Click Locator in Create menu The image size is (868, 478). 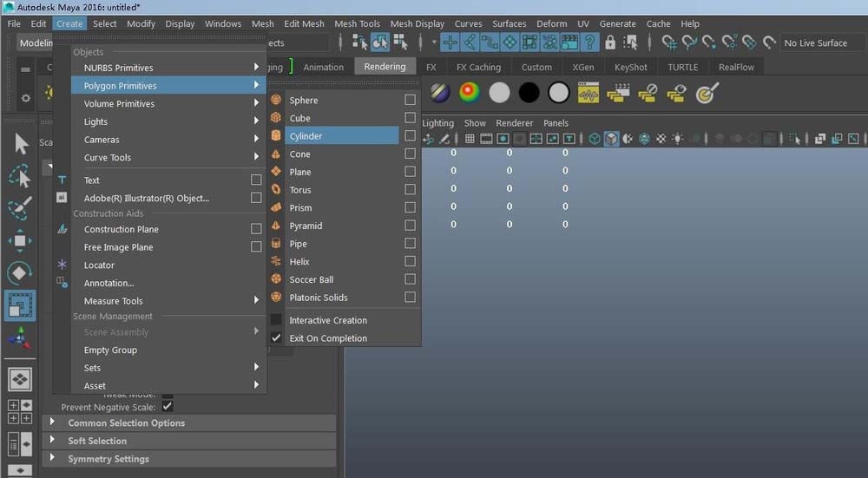tap(99, 265)
